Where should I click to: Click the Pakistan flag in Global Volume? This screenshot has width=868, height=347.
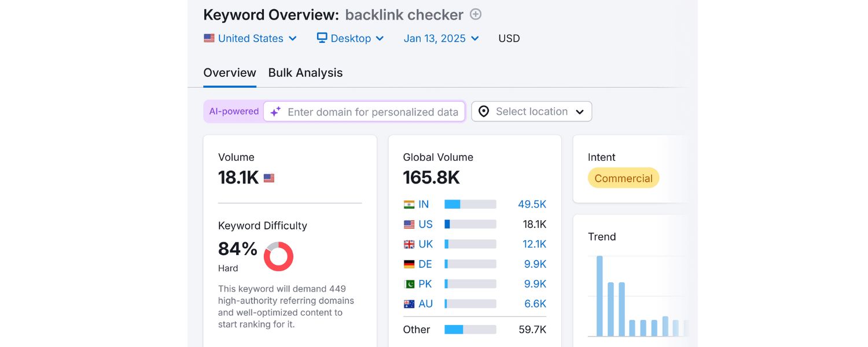408,283
